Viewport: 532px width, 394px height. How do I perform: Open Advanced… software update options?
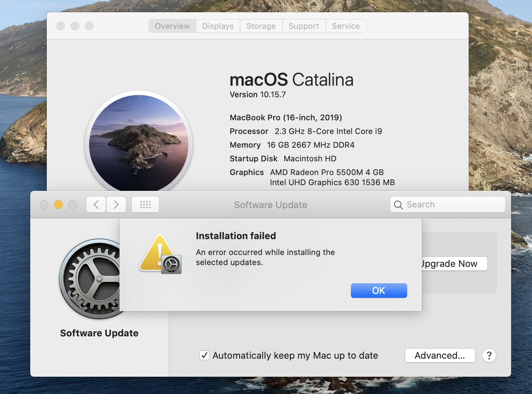tap(440, 355)
